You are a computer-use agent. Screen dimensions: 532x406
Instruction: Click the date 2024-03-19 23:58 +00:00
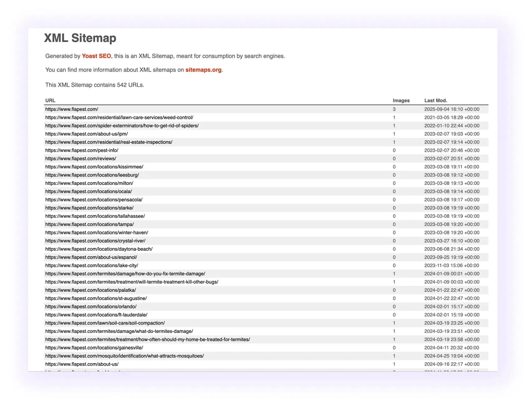coord(452,339)
